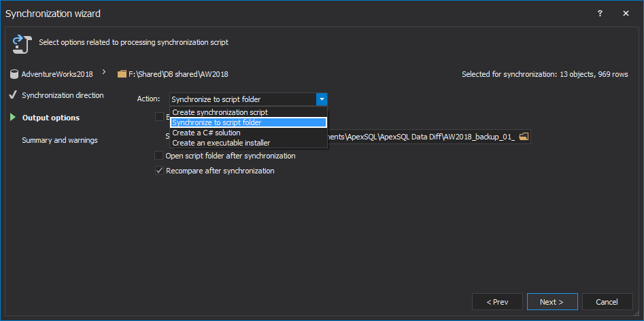This screenshot has width=644, height=321.
Task: Click the checkmark icon beside Synchronization direction
Action: pos(12,95)
